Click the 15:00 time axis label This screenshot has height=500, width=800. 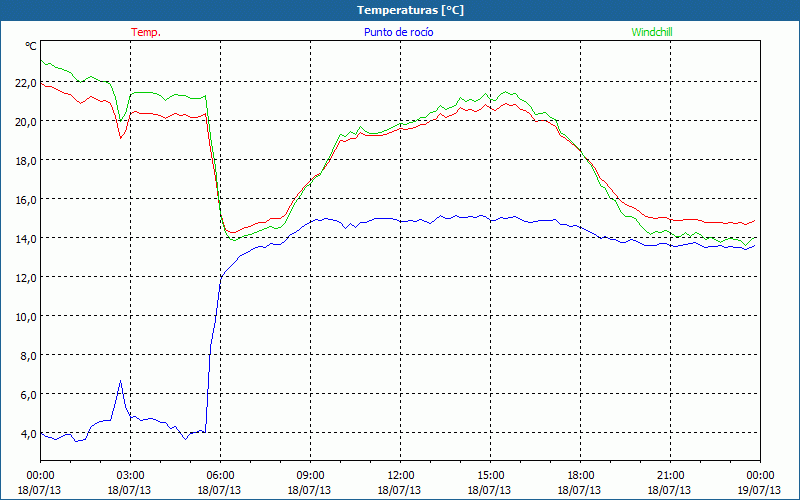point(490,476)
